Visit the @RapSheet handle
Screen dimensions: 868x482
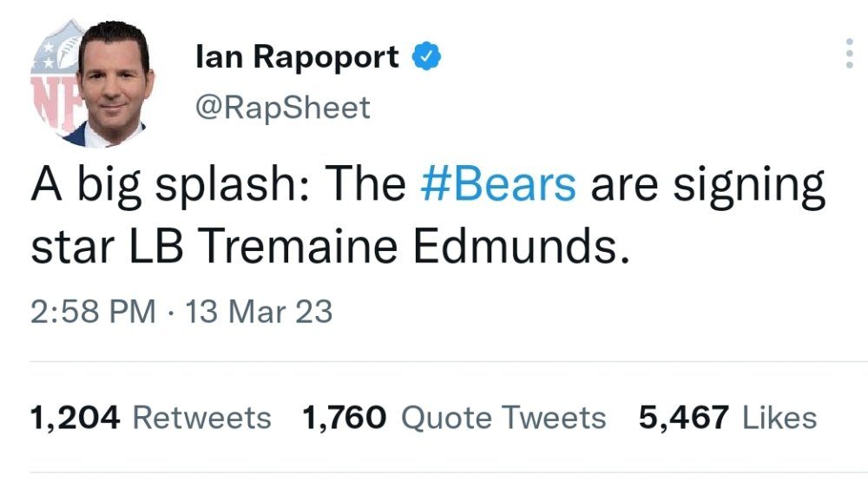click(x=282, y=108)
